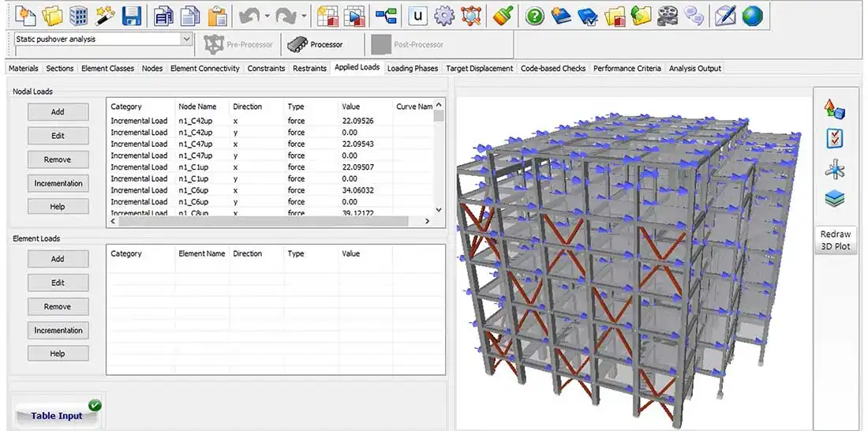Open the Performance Criteria tab
Image resolution: width=868 pixels, height=431 pixels.
click(627, 68)
